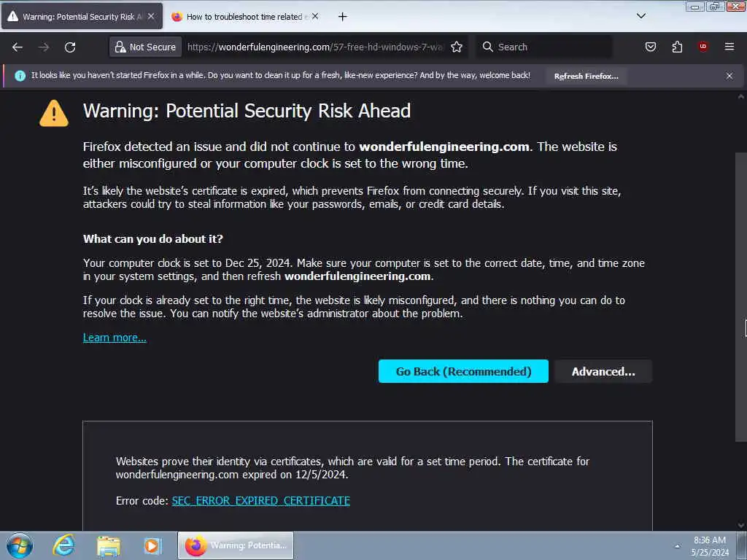Open a new tab with the plus icon
Image resolution: width=747 pixels, height=560 pixels.
(x=343, y=17)
